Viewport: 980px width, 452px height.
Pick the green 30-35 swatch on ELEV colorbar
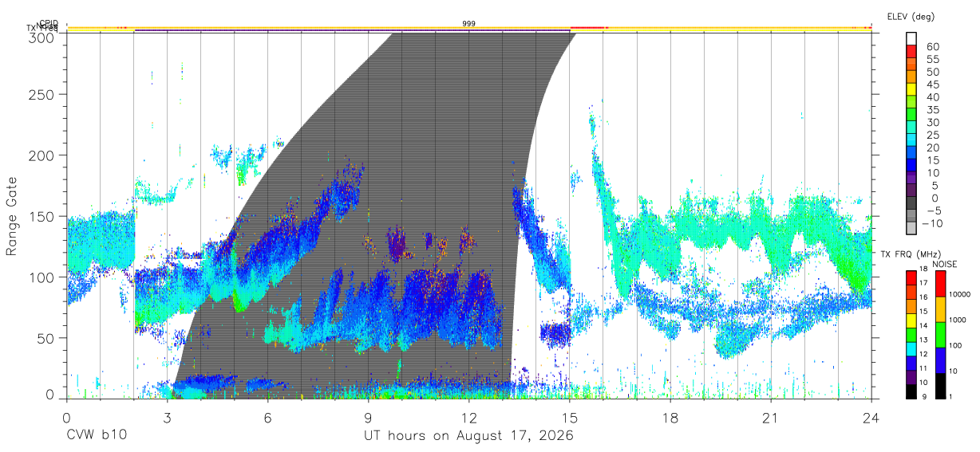coord(911,116)
